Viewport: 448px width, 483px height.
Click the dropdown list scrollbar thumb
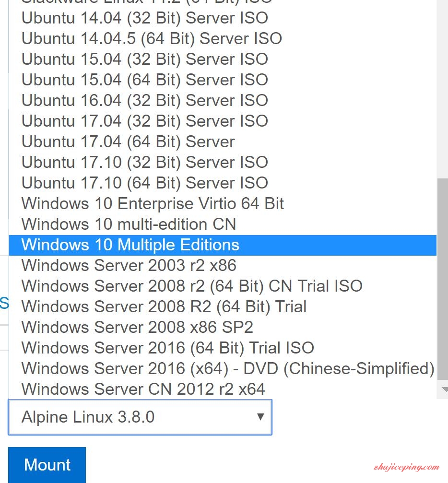pos(443,279)
